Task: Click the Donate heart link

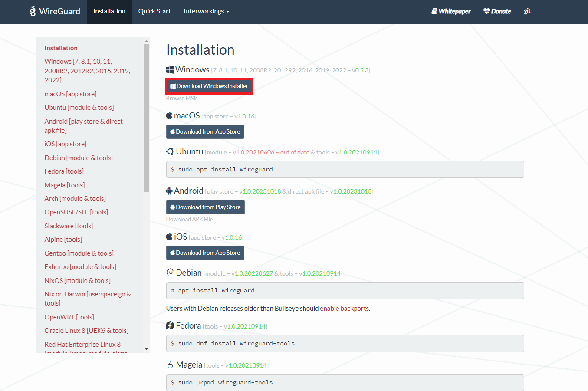Action: coord(497,11)
